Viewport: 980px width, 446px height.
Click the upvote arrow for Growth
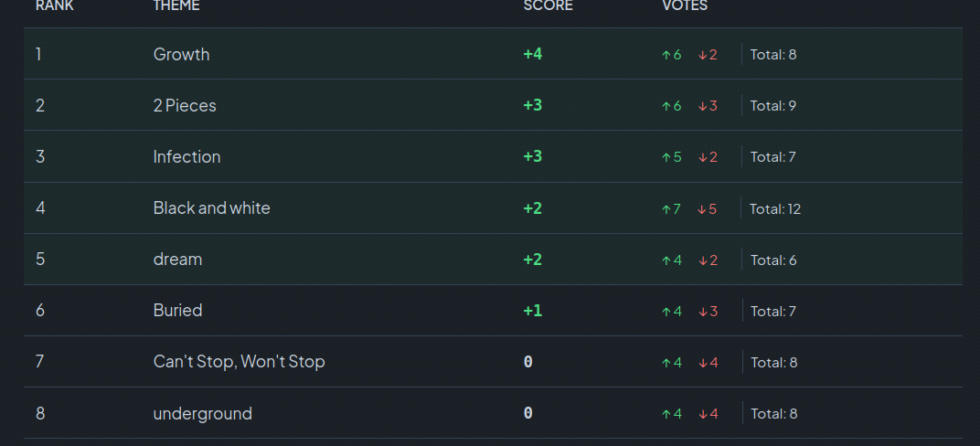pyautogui.click(x=666, y=55)
